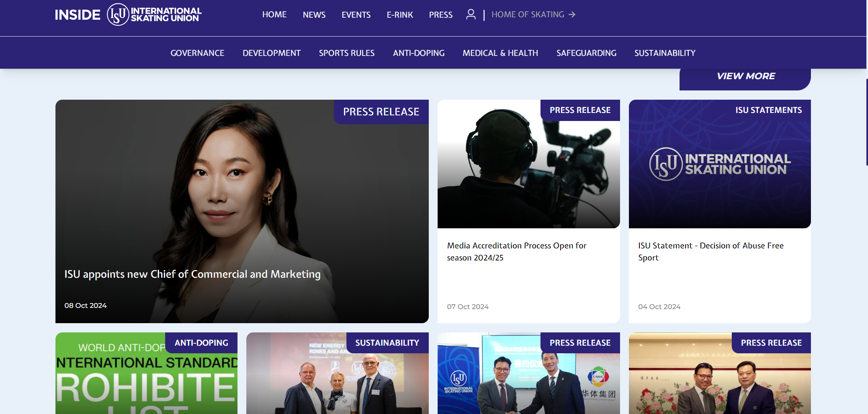Image resolution: width=868 pixels, height=414 pixels.
Task: Click the 07 Oct 2024 date text
Action: click(x=468, y=307)
